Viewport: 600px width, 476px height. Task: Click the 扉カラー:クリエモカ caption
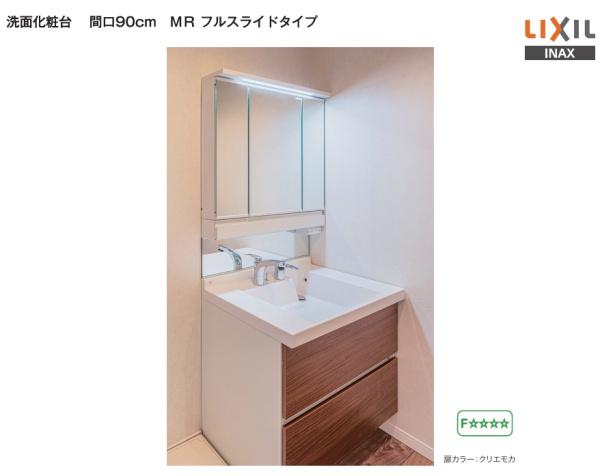tap(479, 459)
